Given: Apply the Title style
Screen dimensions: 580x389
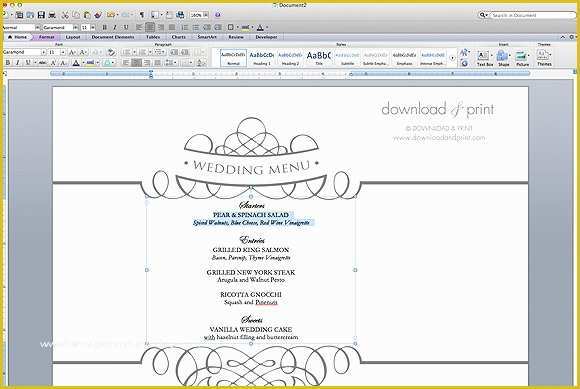Looking at the screenshot, I should click(318, 58).
